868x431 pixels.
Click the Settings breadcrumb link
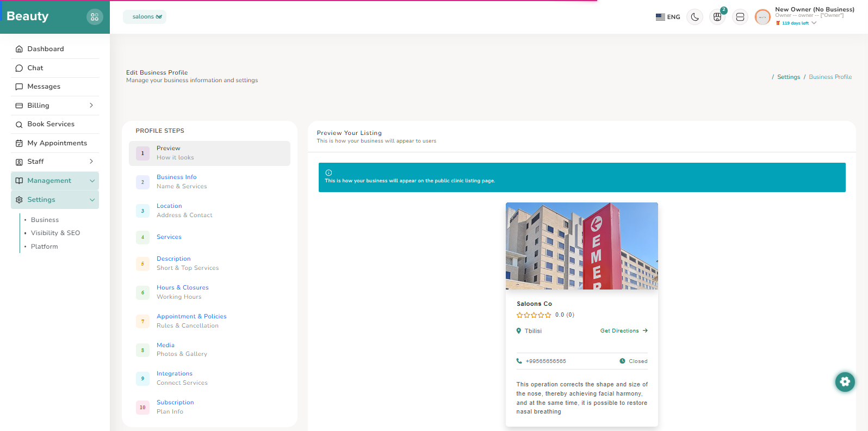789,77
